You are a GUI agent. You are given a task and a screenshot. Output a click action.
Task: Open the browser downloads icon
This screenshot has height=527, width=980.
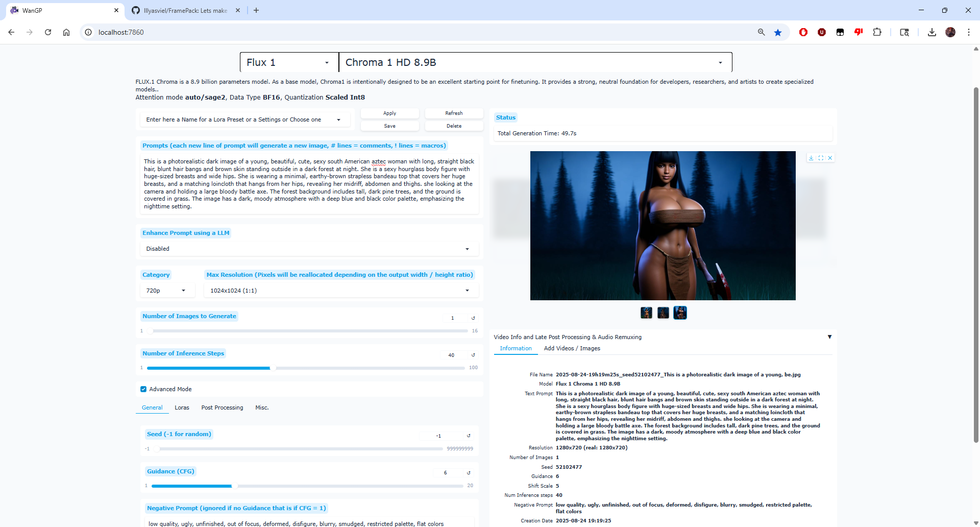point(932,32)
